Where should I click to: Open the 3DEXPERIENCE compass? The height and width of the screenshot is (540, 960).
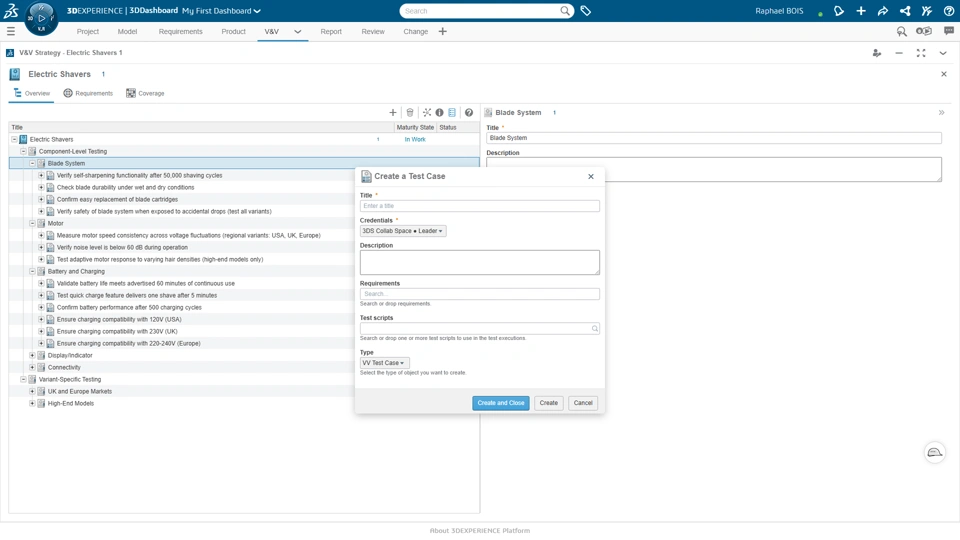41,18
